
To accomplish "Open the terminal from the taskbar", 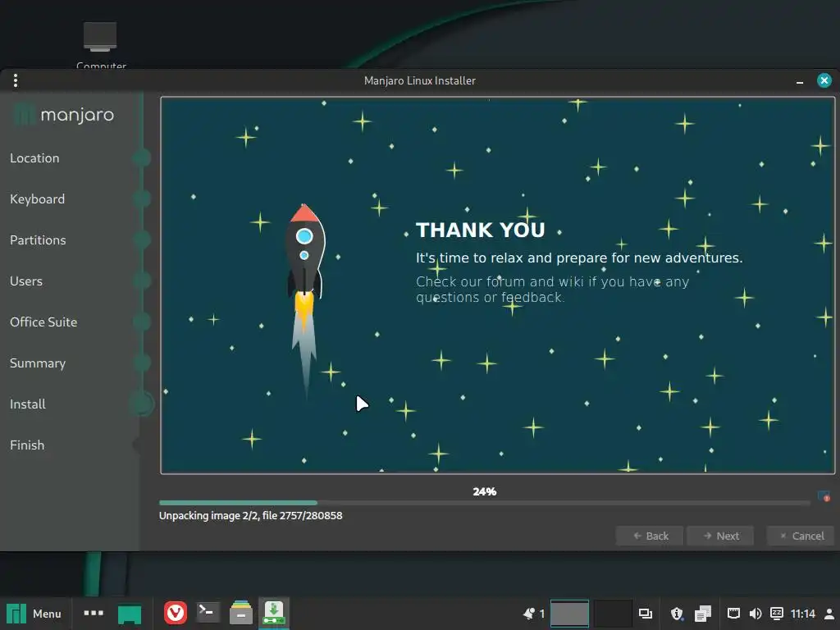I will point(208,612).
